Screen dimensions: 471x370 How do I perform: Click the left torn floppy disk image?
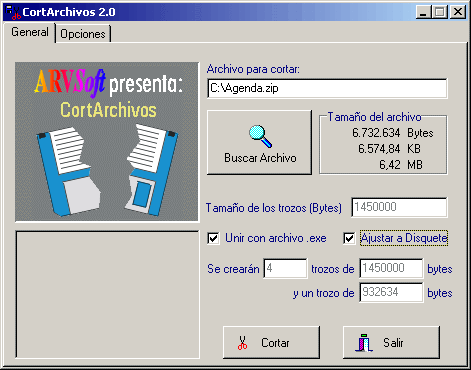69,170
